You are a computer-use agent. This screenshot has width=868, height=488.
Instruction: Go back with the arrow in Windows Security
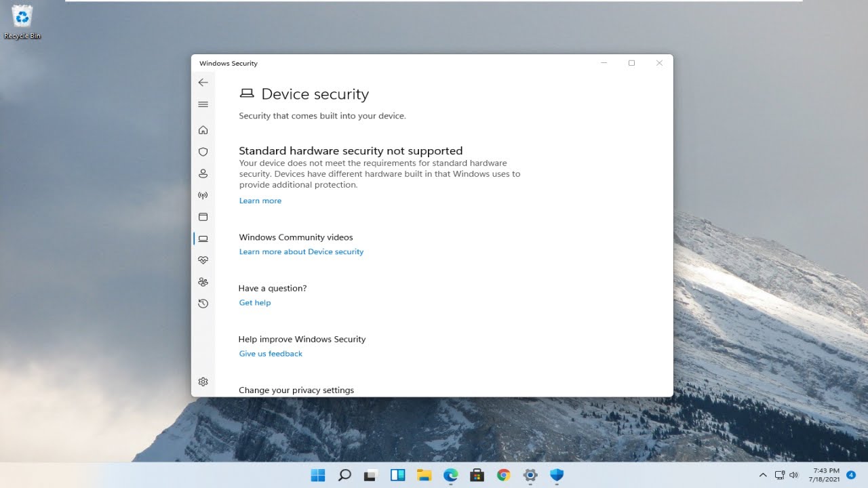click(x=203, y=82)
